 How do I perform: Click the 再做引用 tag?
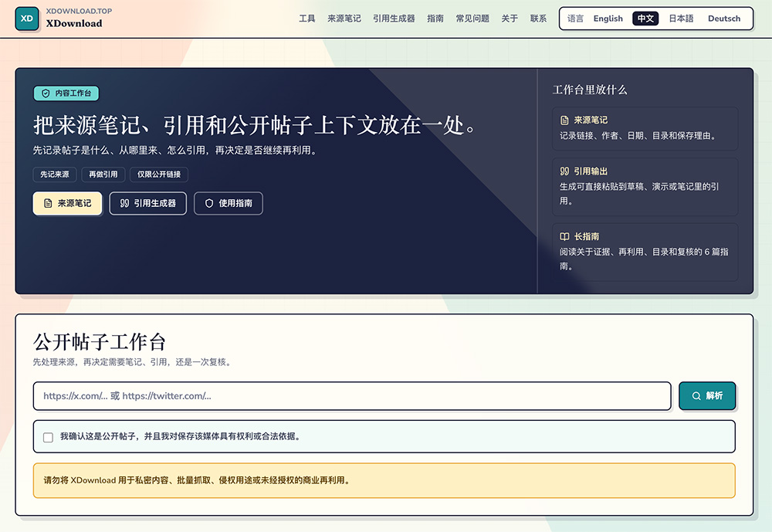pyautogui.click(x=103, y=175)
